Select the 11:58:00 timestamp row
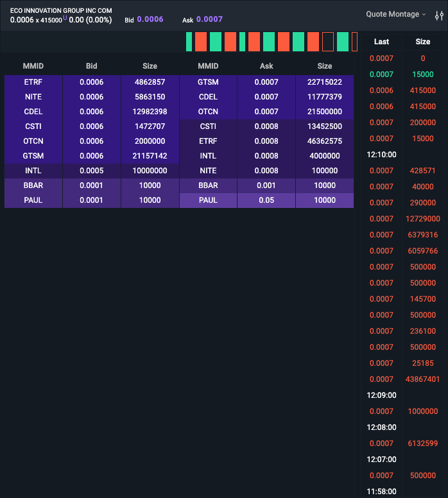 (x=381, y=492)
